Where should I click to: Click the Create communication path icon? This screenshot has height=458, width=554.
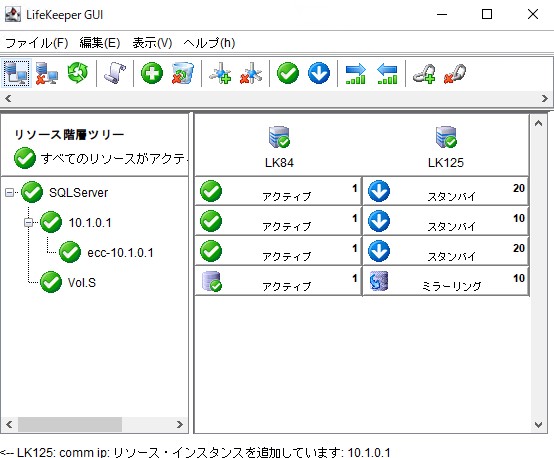(220, 73)
